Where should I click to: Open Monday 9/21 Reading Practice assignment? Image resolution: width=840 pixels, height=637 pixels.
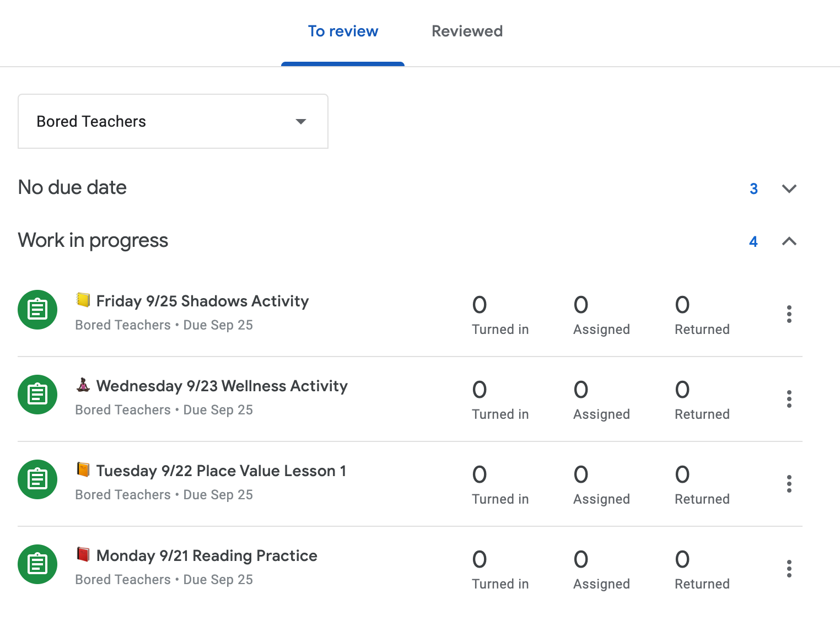[x=207, y=556]
